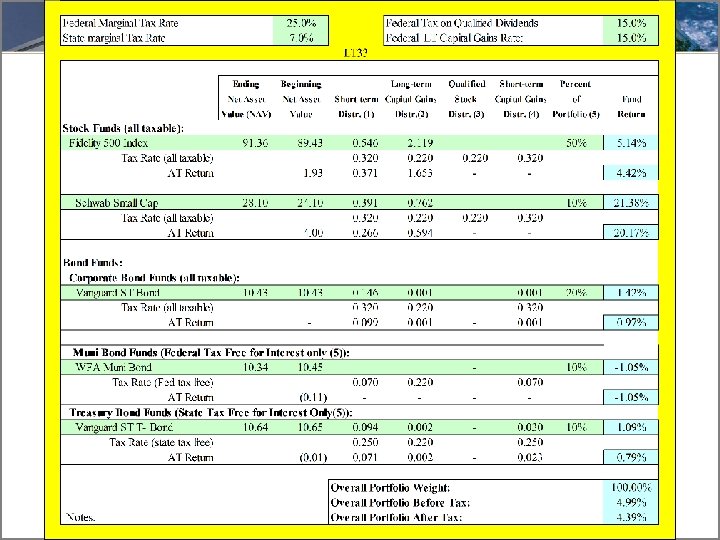The image size is (720, 540).
Task: Click the 'Federal Marginal Tax Rate' label
Action: [x=120, y=23]
